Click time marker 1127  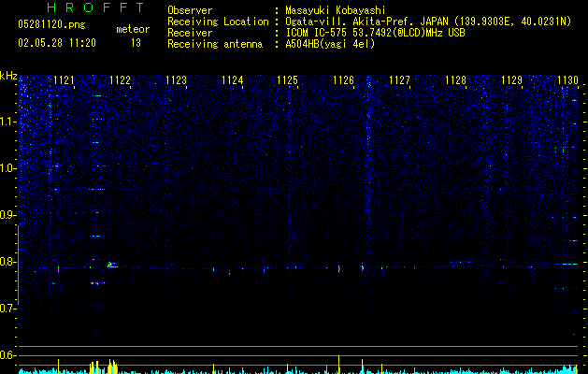tap(399, 80)
